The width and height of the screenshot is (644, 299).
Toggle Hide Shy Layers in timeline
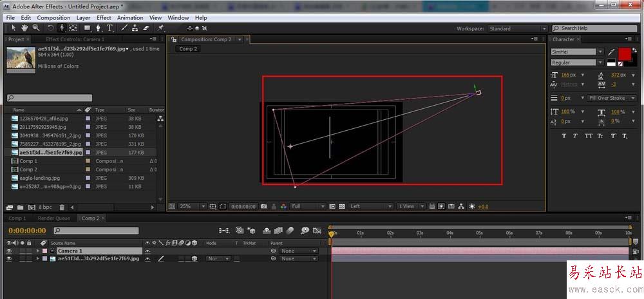tap(267, 231)
